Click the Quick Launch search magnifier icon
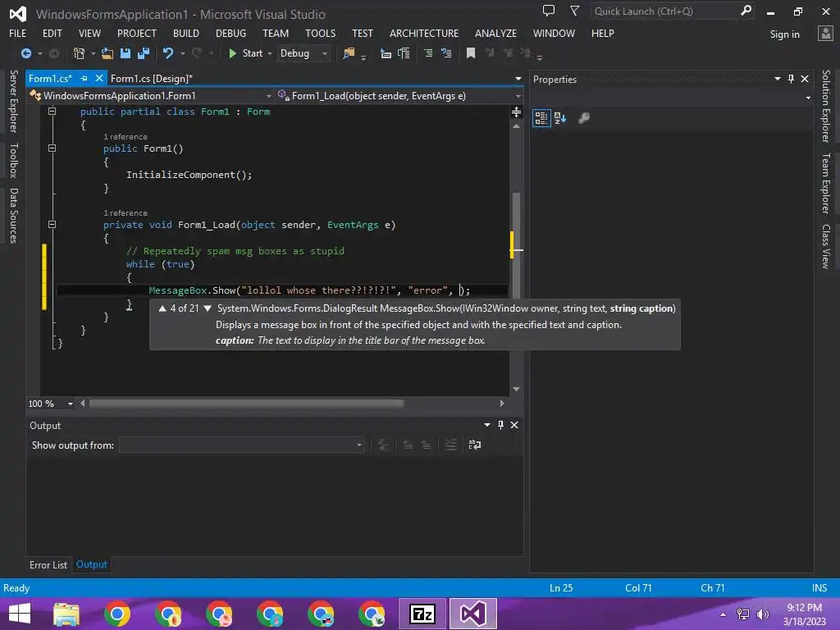 (746, 10)
